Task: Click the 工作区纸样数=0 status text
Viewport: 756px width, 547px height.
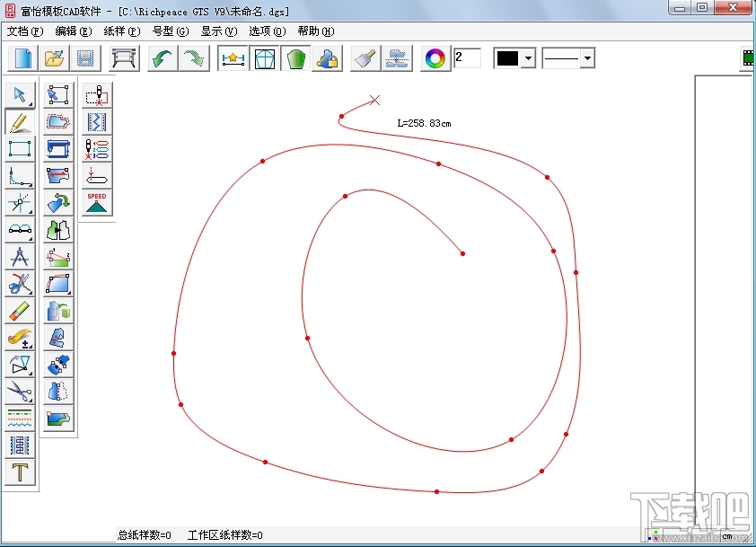Action: coord(224,535)
